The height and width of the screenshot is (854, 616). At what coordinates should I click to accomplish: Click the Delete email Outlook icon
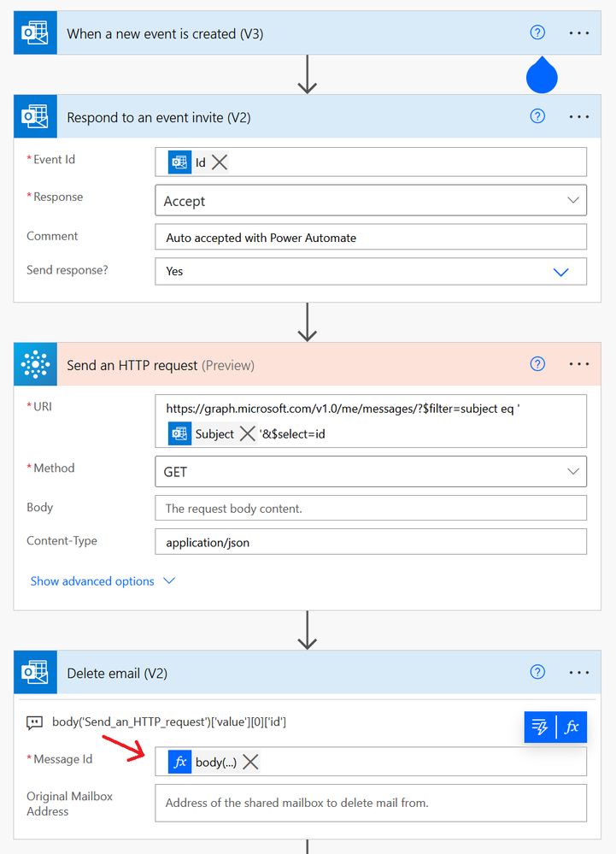pos(35,672)
